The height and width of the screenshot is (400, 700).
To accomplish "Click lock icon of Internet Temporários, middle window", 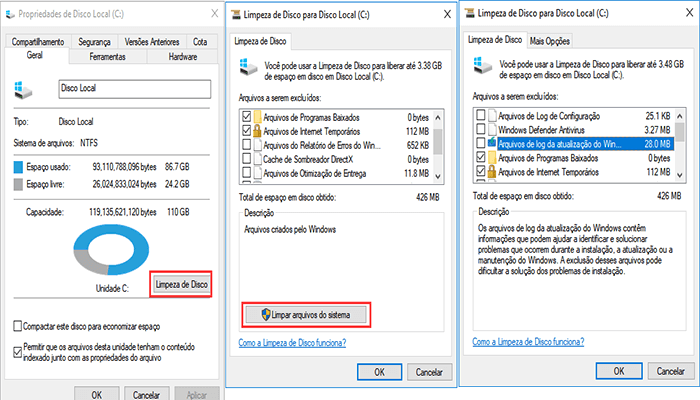I will pyautogui.click(x=257, y=131).
